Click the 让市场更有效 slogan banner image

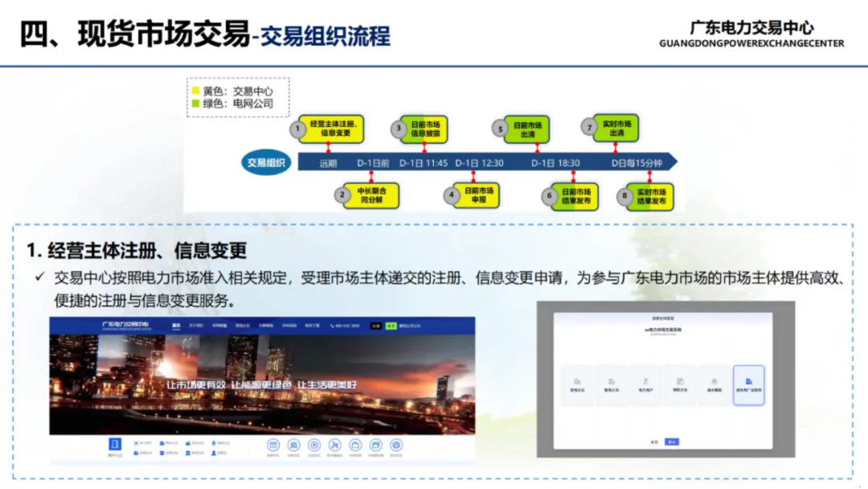tap(262, 384)
